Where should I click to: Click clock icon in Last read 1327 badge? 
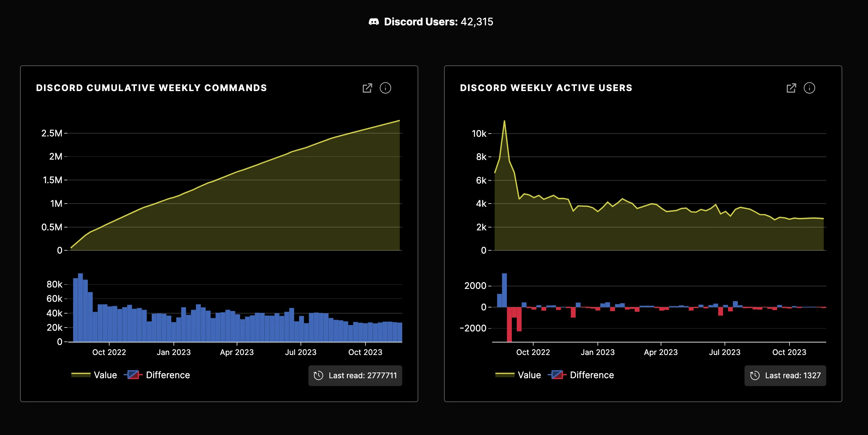(x=755, y=375)
